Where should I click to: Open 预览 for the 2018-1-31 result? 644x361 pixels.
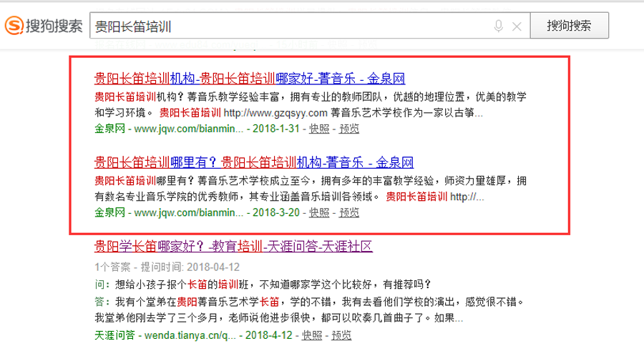349,129
